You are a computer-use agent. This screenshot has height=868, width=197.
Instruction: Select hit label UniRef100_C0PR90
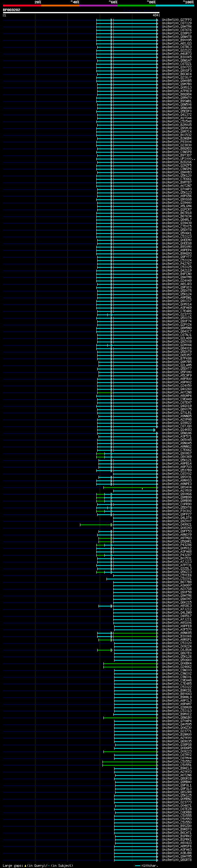point(177,504)
